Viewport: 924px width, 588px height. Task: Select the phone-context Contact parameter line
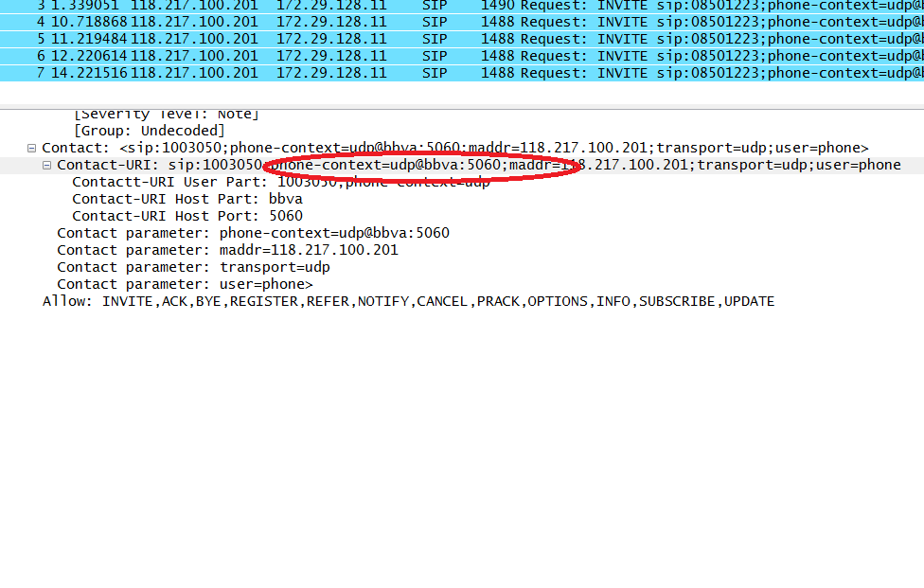coord(253,233)
